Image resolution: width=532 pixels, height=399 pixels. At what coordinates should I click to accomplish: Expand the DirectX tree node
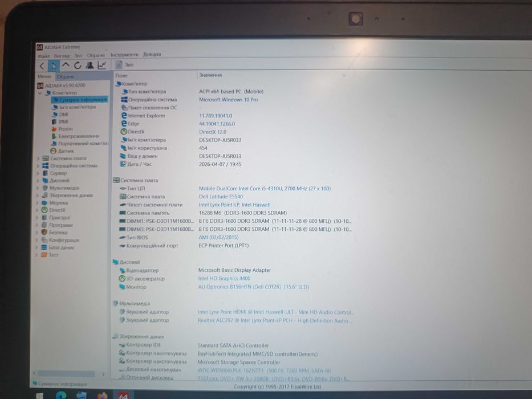click(37, 210)
